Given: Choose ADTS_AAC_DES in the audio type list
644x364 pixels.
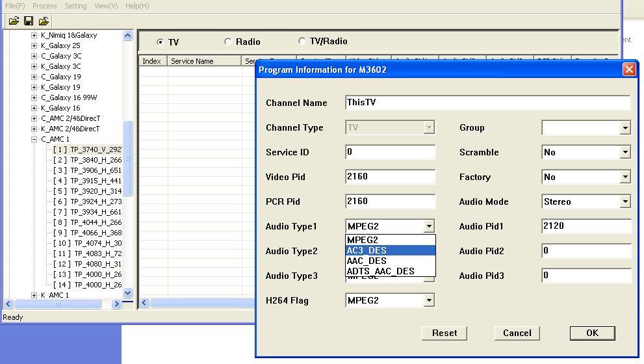Looking at the screenshot, I should coord(390,271).
